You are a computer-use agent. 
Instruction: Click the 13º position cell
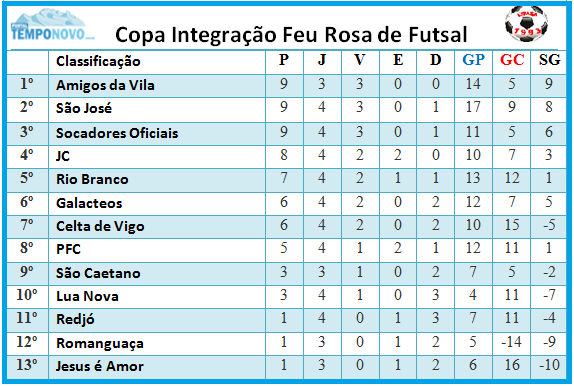(x=27, y=365)
